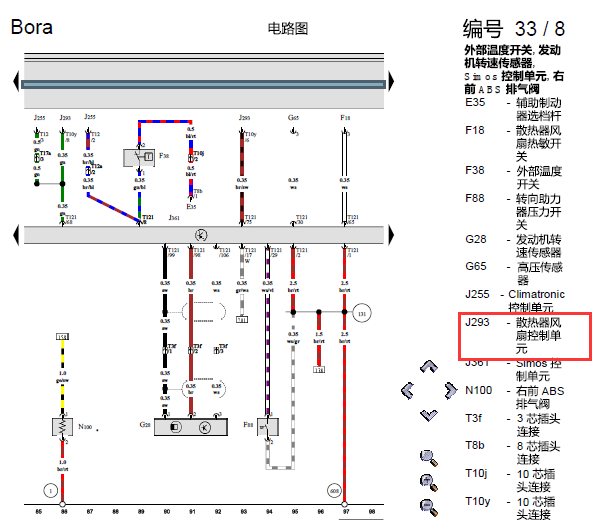The width and height of the screenshot is (609, 520).
Task: Select the J293 legend entry
Action: click(x=514, y=335)
